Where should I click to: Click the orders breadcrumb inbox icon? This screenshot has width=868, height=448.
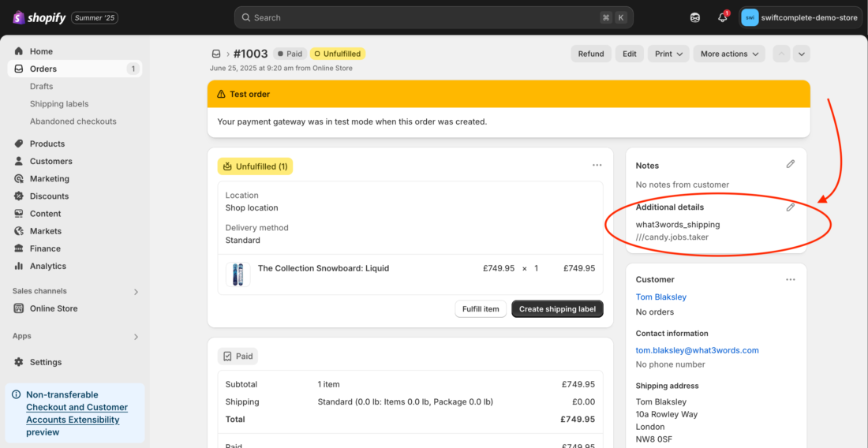(x=216, y=54)
